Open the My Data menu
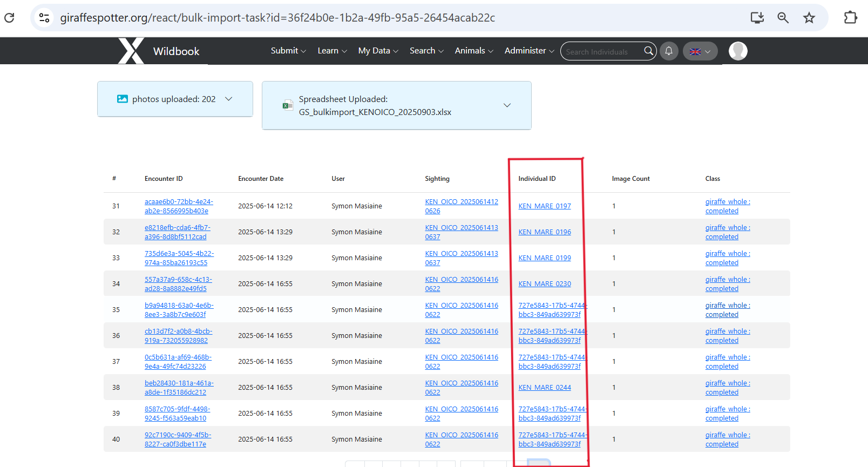Image resolution: width=868 pixels, height=467 pixels. click(378, 51)
